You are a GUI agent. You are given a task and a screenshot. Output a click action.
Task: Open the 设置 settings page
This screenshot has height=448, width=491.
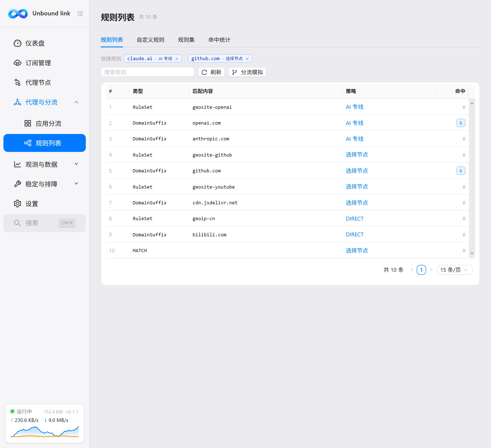(x=45, y=204)
